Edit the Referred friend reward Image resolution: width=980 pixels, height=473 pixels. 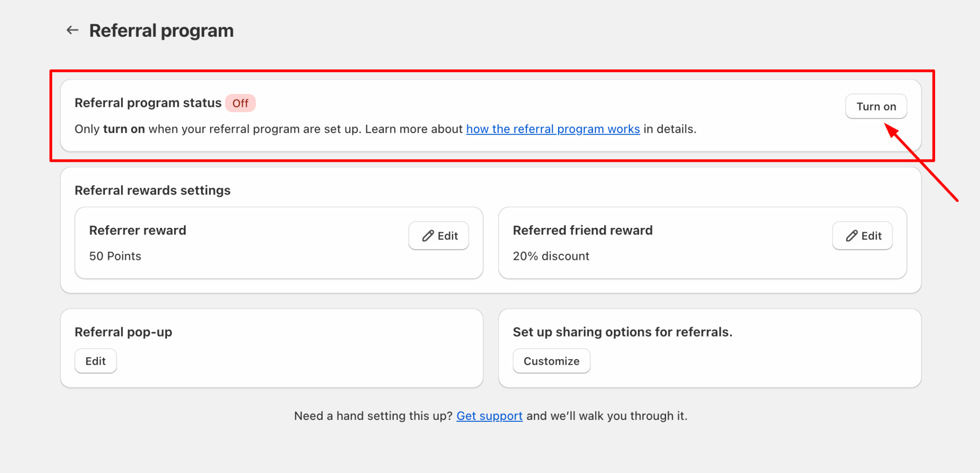tap(862, 236)
